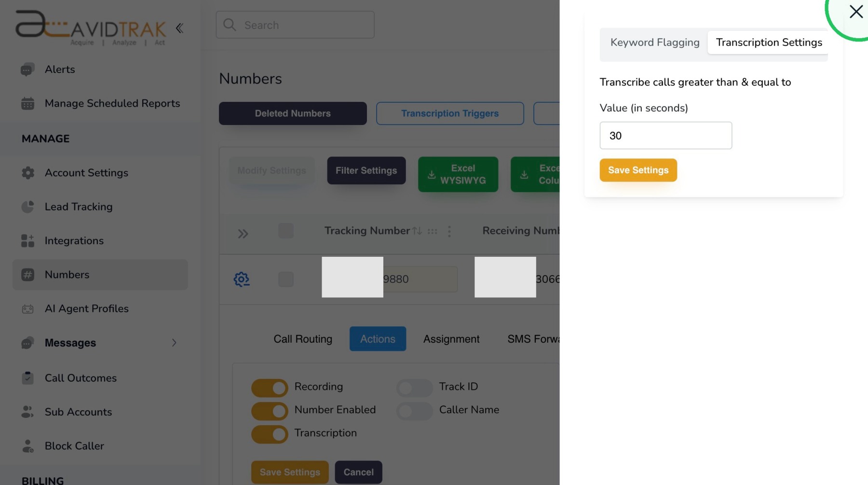Collapse the sidebar with double chevron icon

pyautogui.click(x=179, y=28)
